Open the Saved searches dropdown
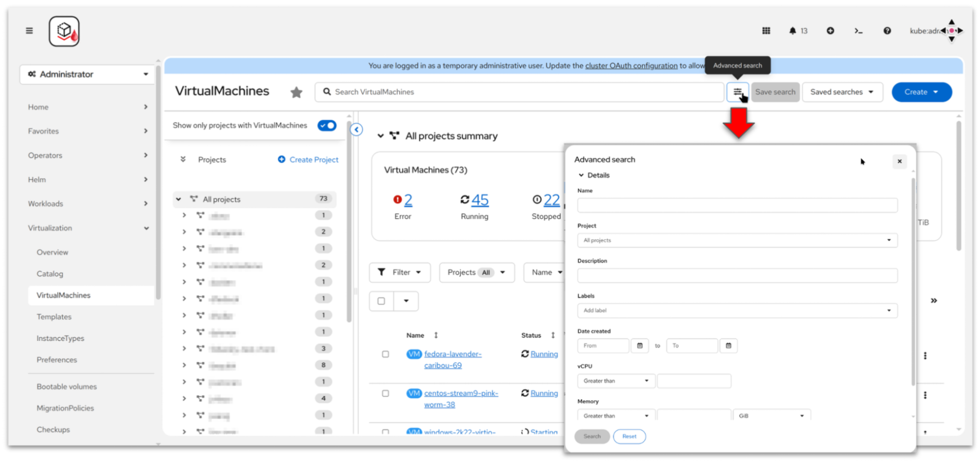This screenshot has height=462, width=980. pos(842,92)
